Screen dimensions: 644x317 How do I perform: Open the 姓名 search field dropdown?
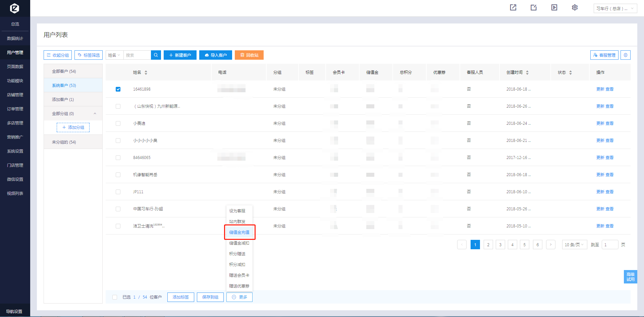[114, 55]
